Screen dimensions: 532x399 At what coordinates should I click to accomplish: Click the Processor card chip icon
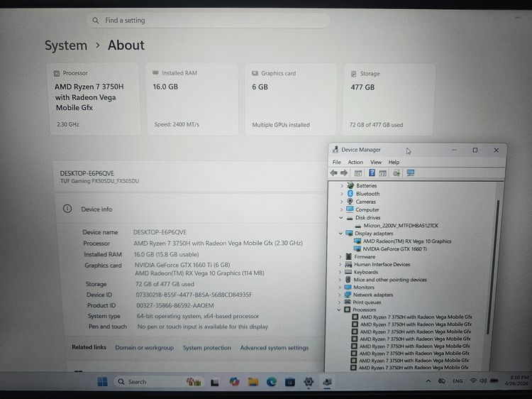click(x=57, y=73)
